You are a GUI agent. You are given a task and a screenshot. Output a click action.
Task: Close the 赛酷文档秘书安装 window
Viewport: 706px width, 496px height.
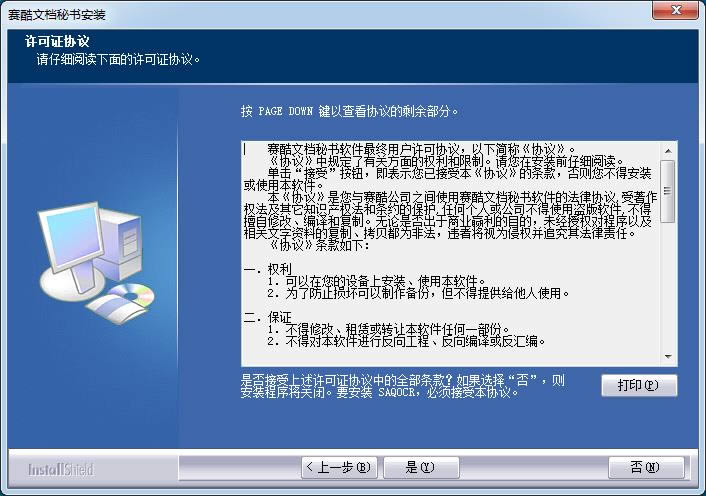[x=675, y=10]
